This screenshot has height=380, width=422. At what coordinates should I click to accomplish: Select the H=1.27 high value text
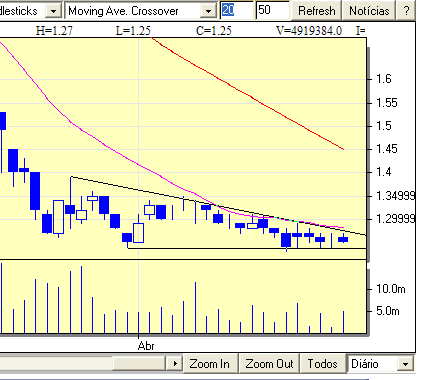[x=54, y=31]
